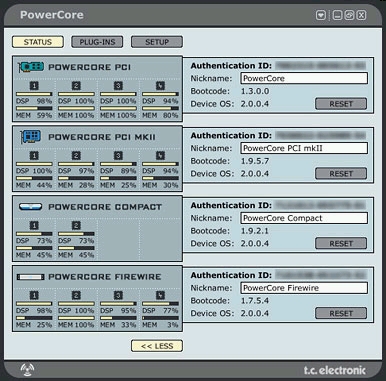Select DSP chip 2 of PowerCore Compact
This screenshot has height=381, width=386.
76,226
